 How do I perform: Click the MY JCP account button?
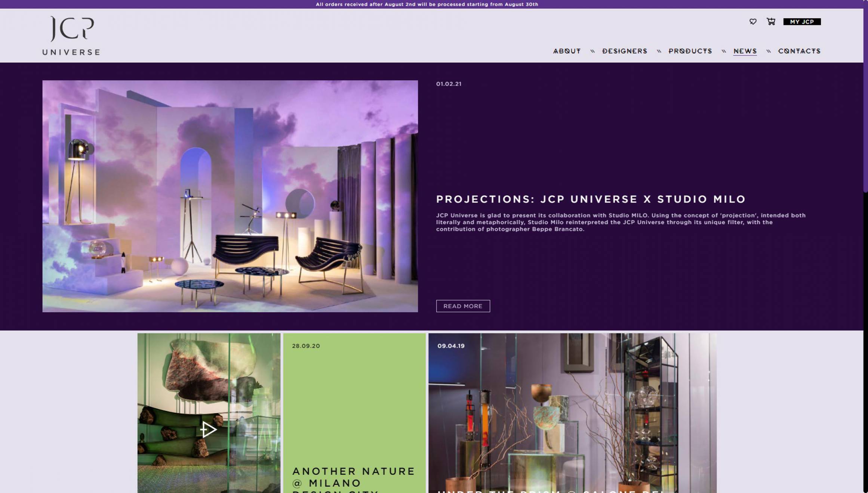coord(802,22)
